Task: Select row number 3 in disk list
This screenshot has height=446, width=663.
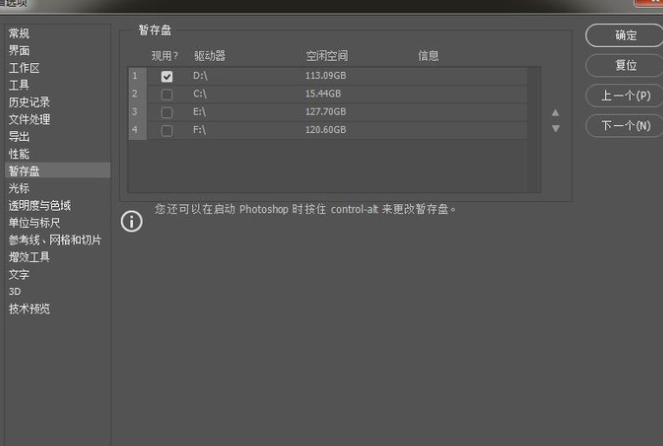Action: coord(135,112)
